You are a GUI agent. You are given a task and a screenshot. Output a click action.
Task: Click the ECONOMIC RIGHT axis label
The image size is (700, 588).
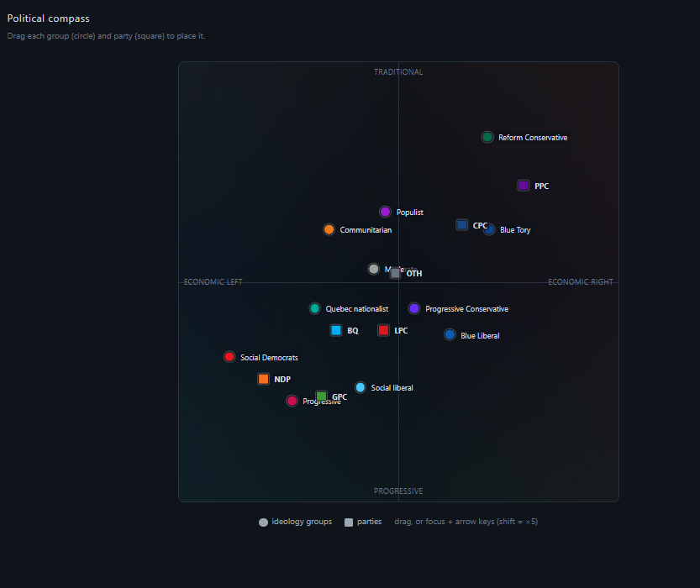click(x=581, y=282)
